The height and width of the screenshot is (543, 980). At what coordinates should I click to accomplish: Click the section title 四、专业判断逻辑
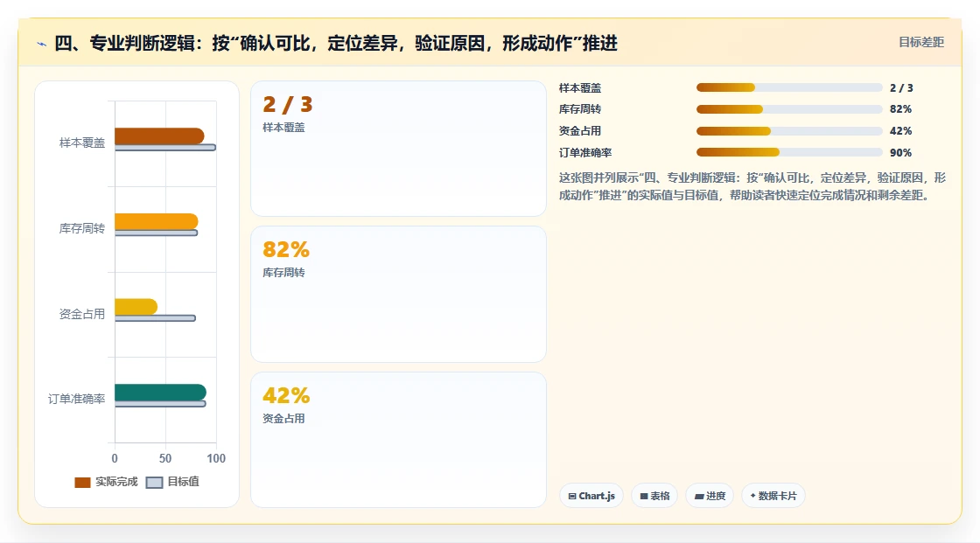coord(336,43)
